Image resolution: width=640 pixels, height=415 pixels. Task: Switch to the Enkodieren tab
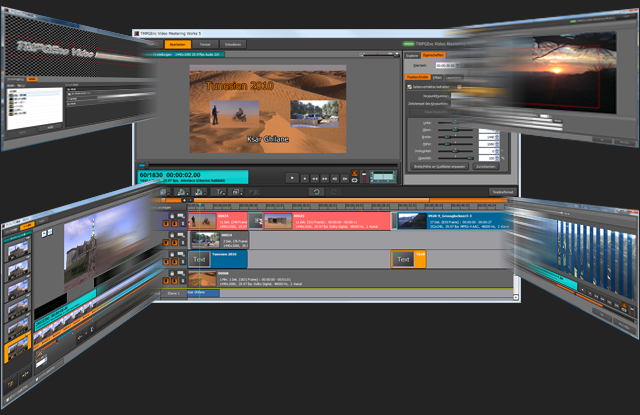click(233, 44)
